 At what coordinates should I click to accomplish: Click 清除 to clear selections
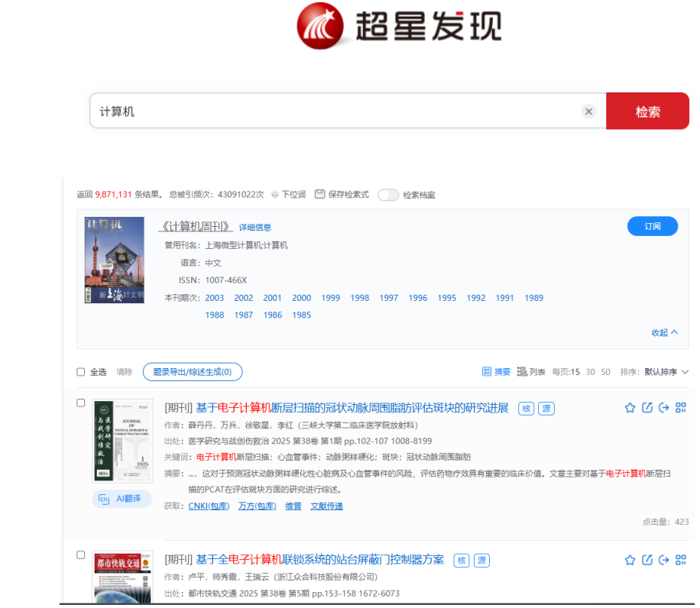click(124, 372)
